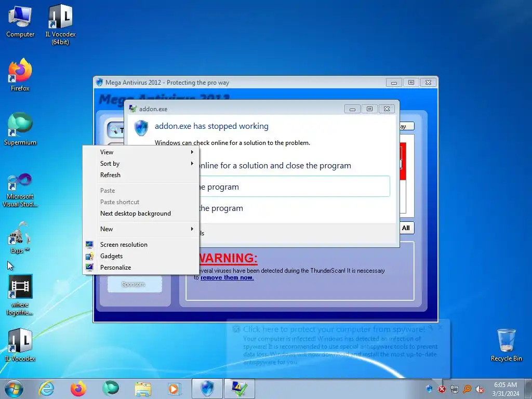Open Screen resolution from context menu
Image resolution: width=532 pixels, height=399 pixels.
141,245
